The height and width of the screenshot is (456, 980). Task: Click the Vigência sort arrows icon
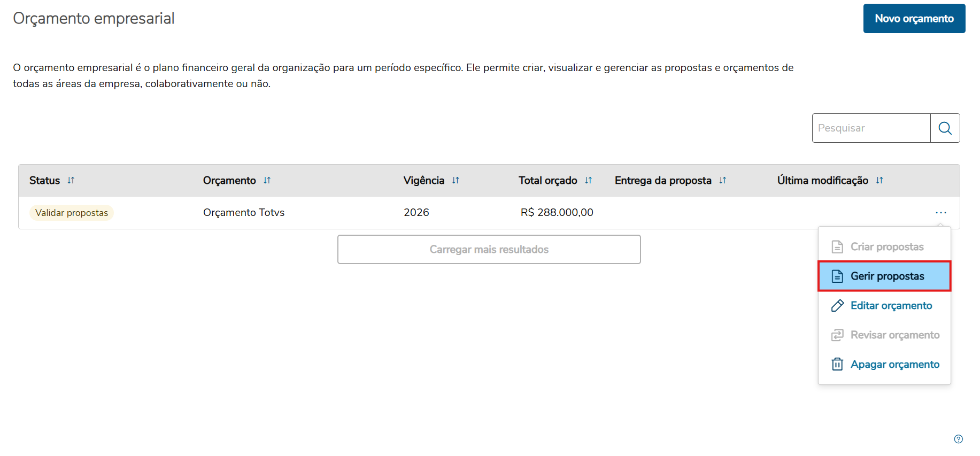[456, 181]
